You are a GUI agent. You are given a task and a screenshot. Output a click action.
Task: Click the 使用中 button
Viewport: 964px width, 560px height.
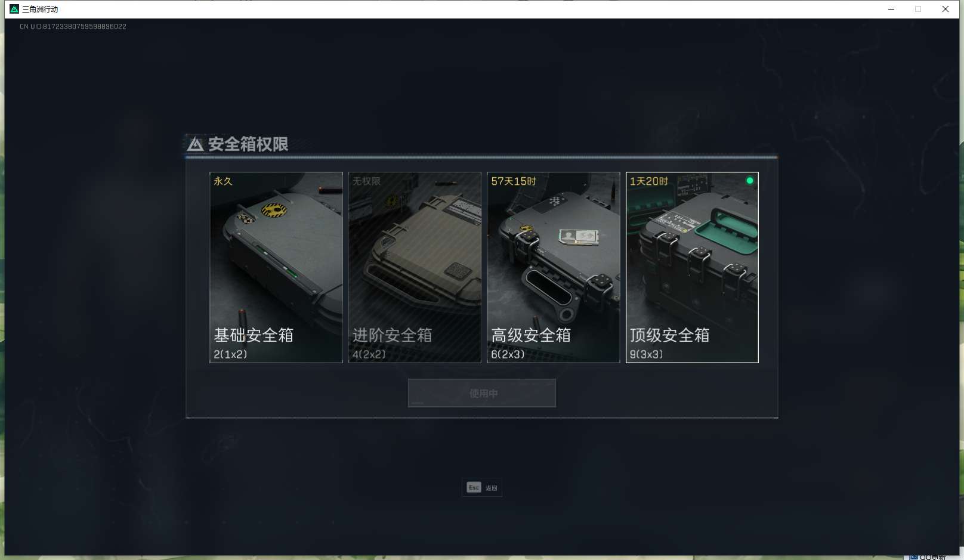coord(482,393)
